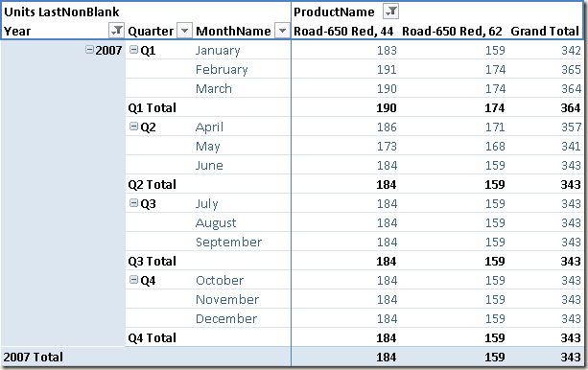Select the September row label
Viewport: 588px width, 370px height.
pyautogui.click(x=228, y=243)
